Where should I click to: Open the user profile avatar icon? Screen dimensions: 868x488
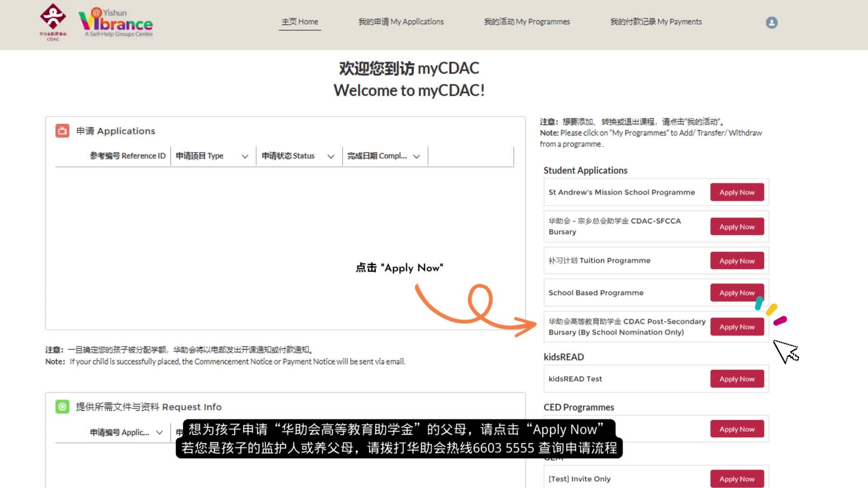tap(771, 23)
